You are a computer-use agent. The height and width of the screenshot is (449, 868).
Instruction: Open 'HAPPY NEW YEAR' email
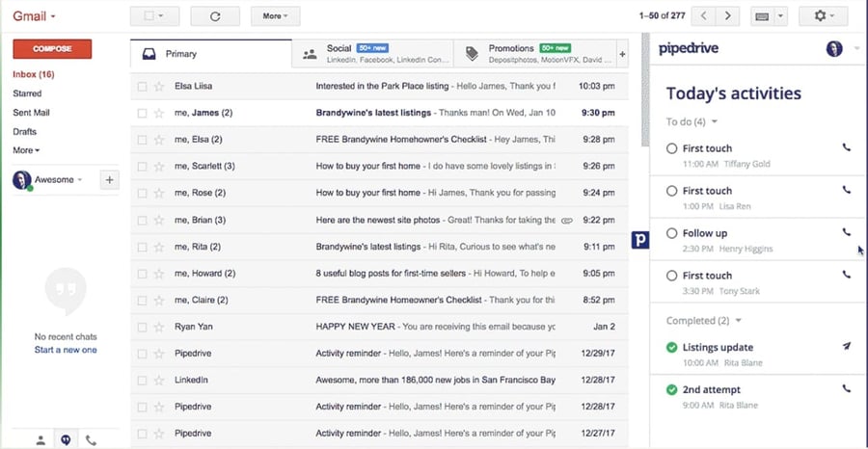pyautogui.click(x=379, y=327)
